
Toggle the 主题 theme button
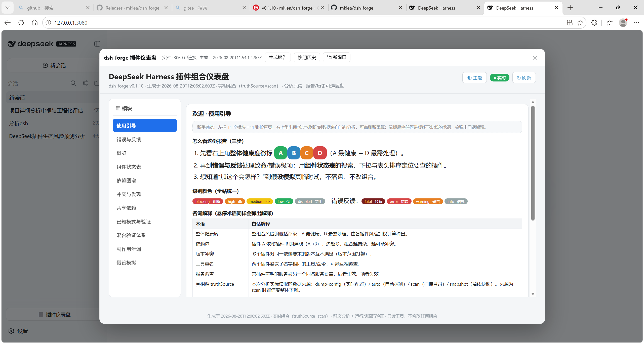tap(474, 78)
